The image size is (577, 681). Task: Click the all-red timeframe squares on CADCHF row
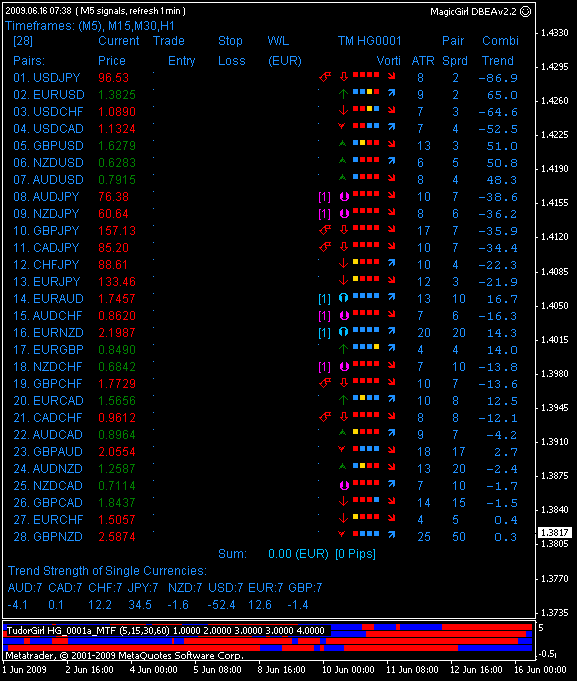pos(366,415)
